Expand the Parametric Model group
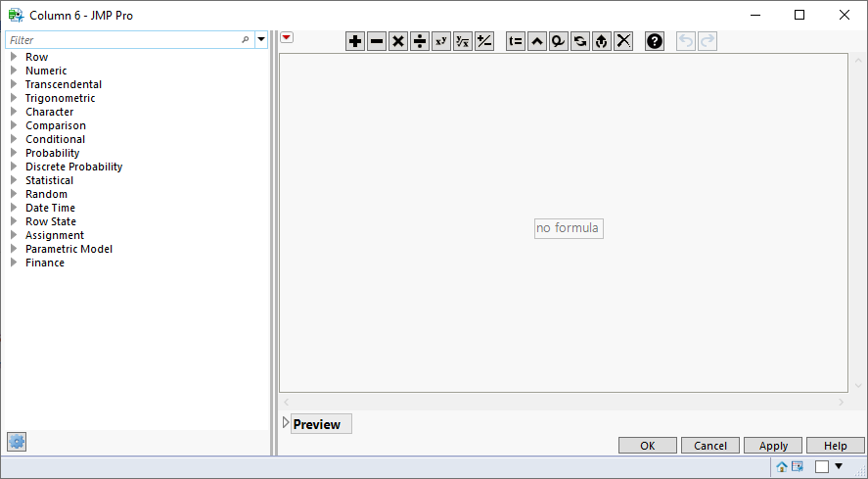Screen dimensions: 868x479 tap(14, 249)
